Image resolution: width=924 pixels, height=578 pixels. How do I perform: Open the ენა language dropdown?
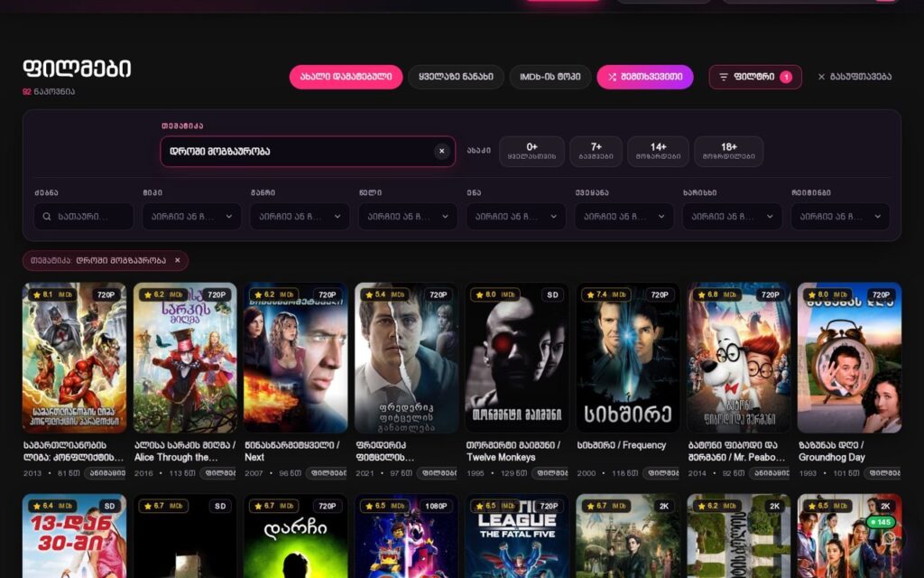pos(516,217)
